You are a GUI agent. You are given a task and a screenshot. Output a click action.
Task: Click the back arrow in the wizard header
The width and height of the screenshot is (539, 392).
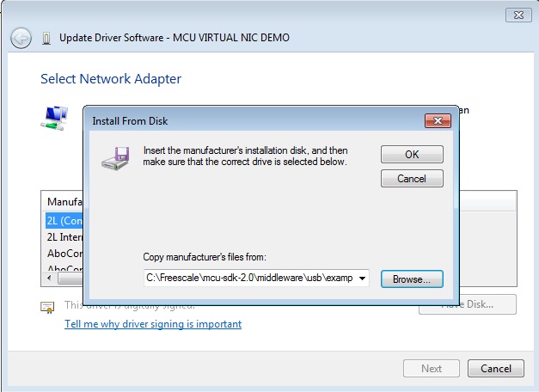21,38
